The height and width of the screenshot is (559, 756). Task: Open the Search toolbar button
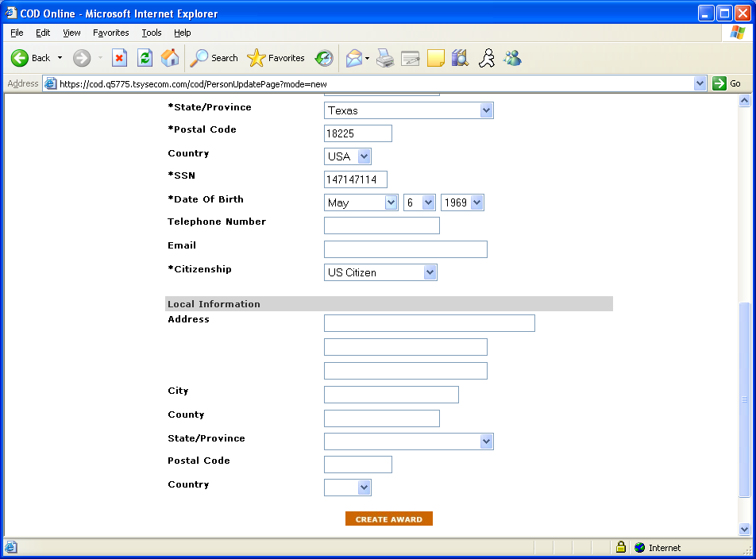tap(214, 58)
